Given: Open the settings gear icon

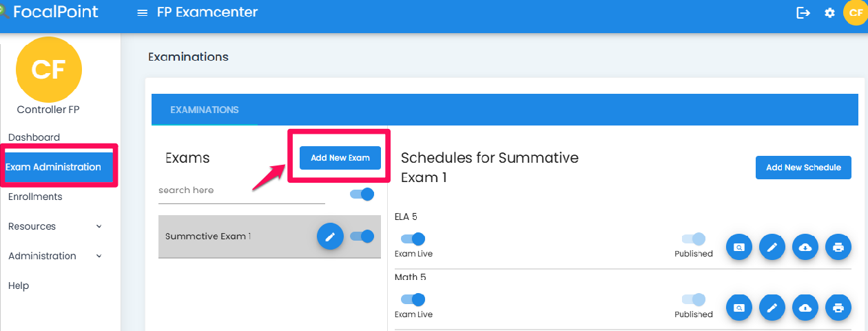Looking at the screenshot, I should [x=830, y=13].
